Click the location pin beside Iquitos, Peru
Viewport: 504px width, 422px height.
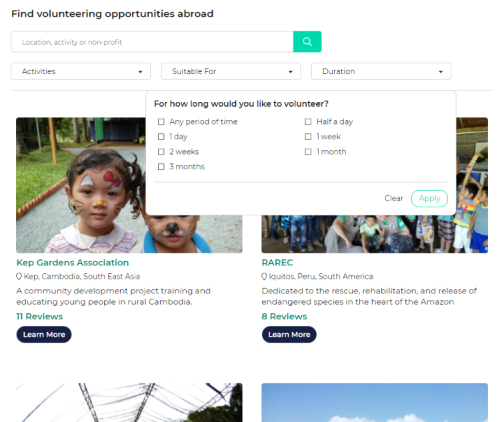click(x=264, y=277)
